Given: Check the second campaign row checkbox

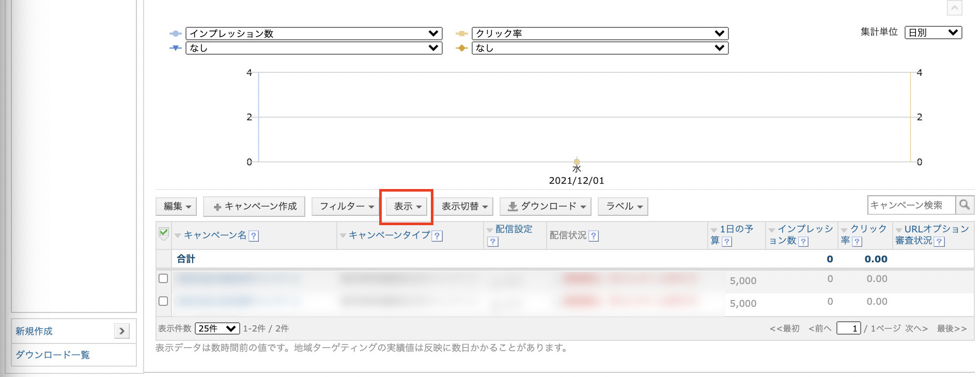Looking at the screenshot, I should (x=163, y=301).
